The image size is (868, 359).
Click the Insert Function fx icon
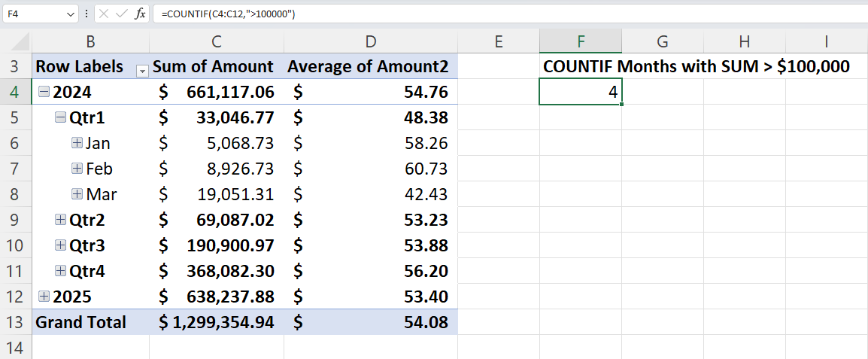(140, 14)
